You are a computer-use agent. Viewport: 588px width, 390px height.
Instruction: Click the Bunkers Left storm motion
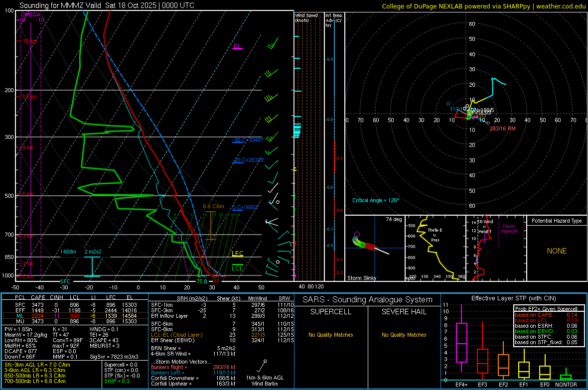point(193,373)
